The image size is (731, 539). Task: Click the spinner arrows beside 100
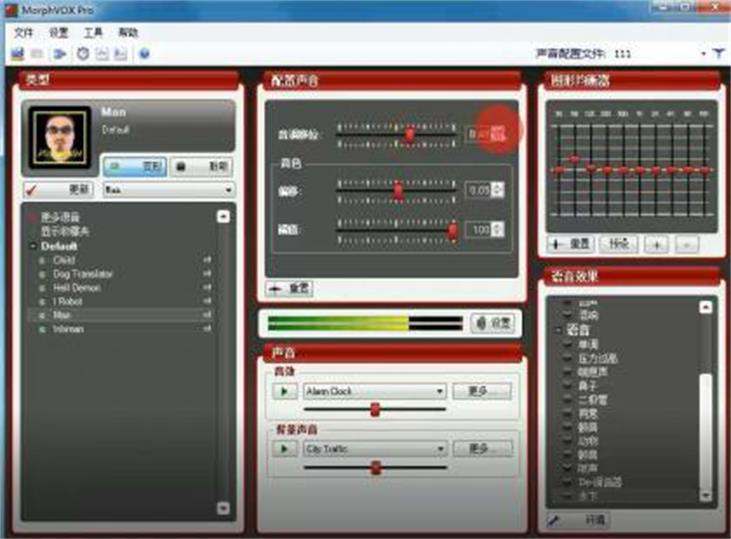pos(497,230)
